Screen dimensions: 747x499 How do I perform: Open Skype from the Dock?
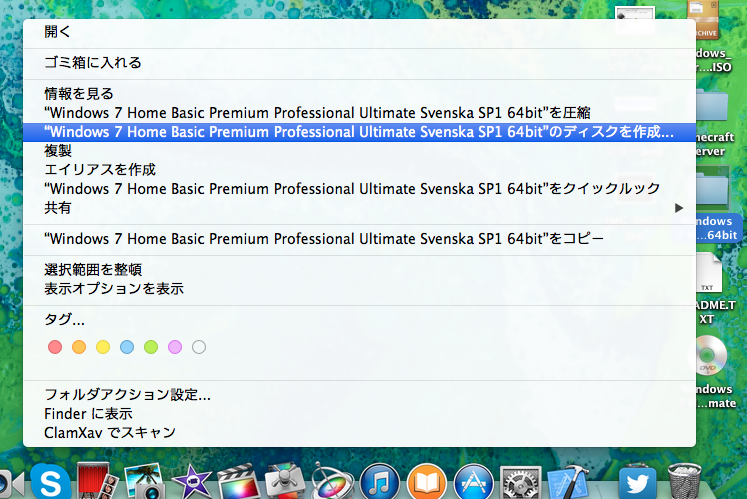50,481
